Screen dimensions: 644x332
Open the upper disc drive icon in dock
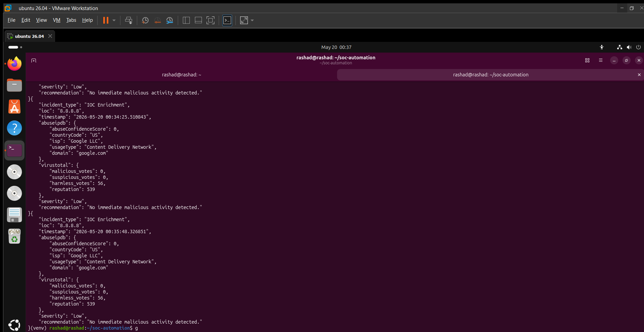coord(14,172)
